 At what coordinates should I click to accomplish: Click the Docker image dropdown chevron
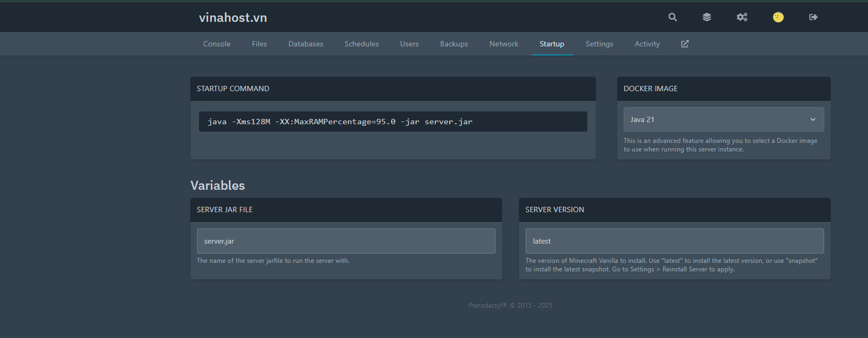(x=813, y=119)
